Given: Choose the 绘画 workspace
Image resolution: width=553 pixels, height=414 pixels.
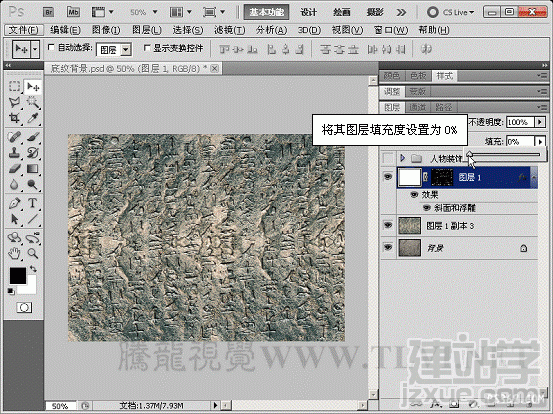Looking at the screenshot, I should click(342, 12).
